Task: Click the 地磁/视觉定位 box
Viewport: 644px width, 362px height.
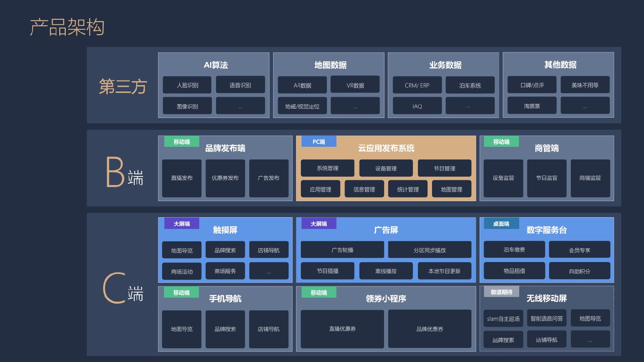Action: click(x=302, y=106)
